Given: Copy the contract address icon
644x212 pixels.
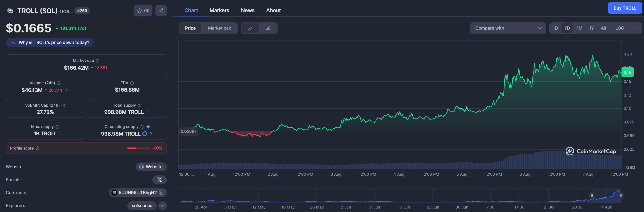Looking at the screenshot, I should 162,192.
